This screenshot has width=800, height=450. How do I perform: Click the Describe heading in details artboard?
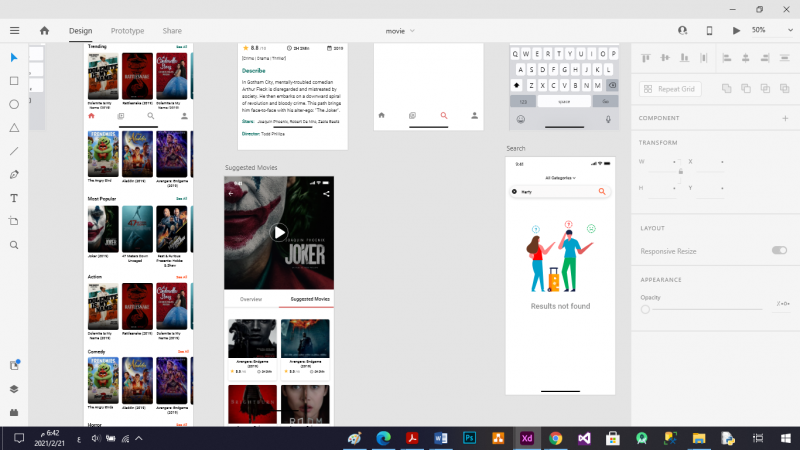point(254,71)
